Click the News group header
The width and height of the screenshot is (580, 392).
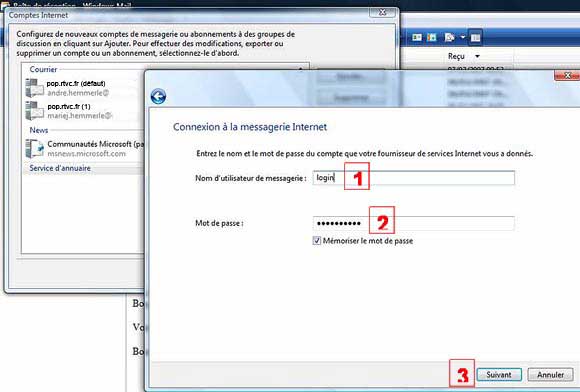point(39,130)
